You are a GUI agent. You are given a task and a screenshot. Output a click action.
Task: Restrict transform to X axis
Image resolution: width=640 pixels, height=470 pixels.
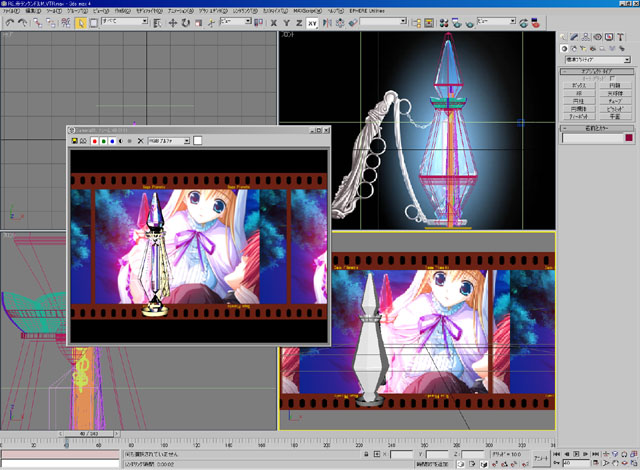(273, 23)
